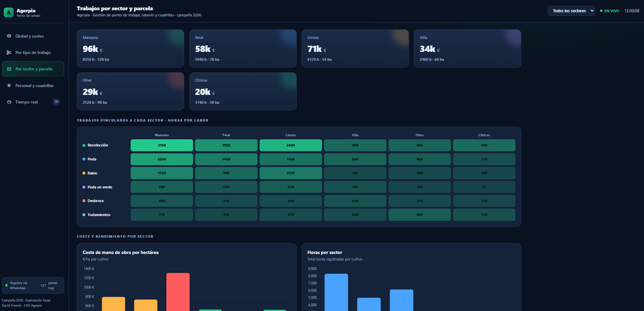Screen dimensions: 644x311
Task: Click Coste de mano de obra por hectárea title
Action: [120, 252]
